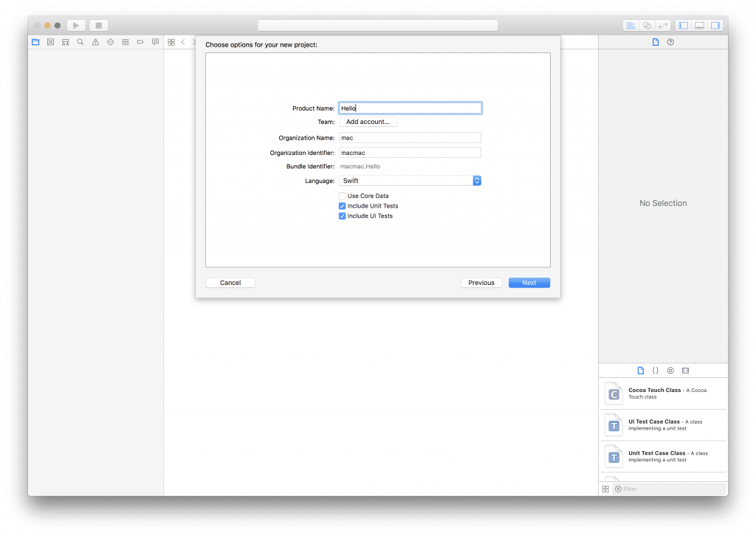
Task: Show the Media library filmstrip icon
Action: tap(686, 371)
